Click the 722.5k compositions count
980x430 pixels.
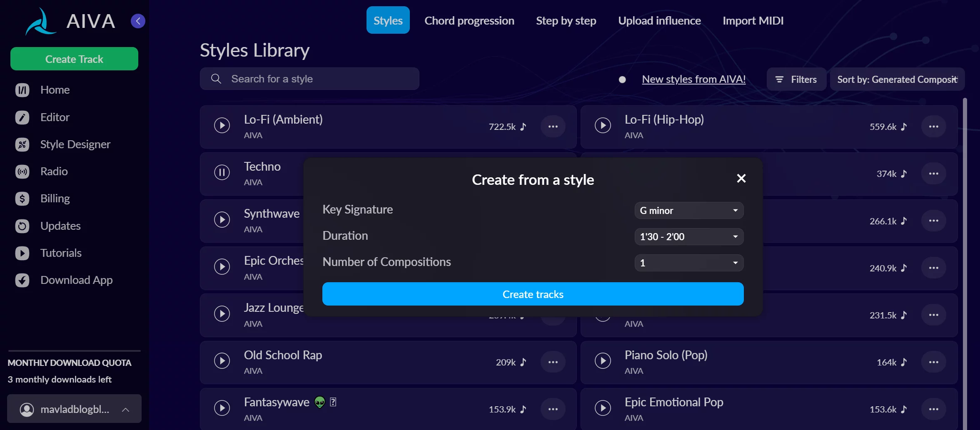click(502, 127)
